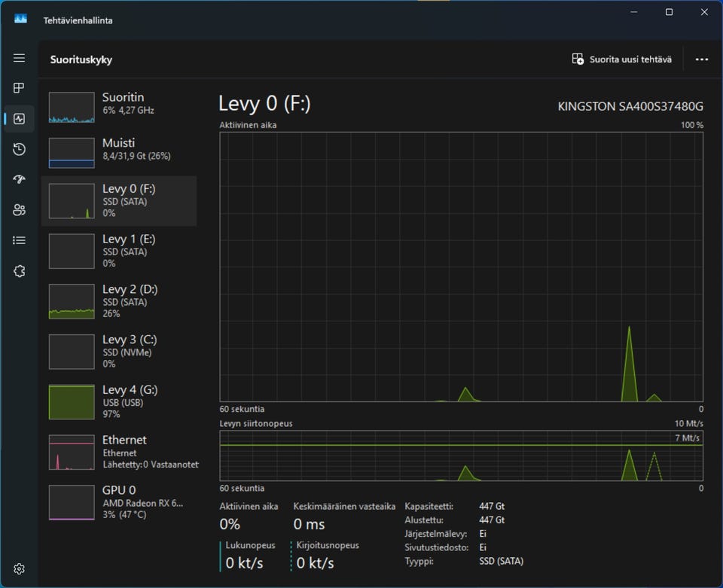Image resolution: width=723 pixels, height=588 pixels.
Task: Open Task Manager settings gear
Action: (x=20, y=569)
